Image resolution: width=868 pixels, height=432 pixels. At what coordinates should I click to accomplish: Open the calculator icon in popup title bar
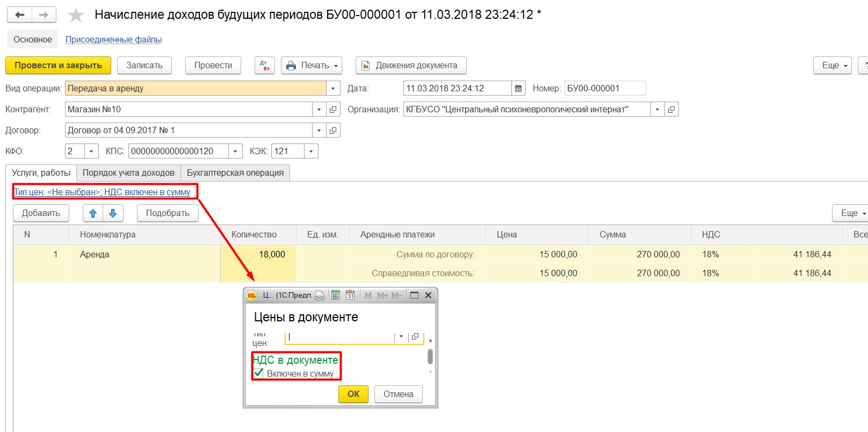pos(336,295)
